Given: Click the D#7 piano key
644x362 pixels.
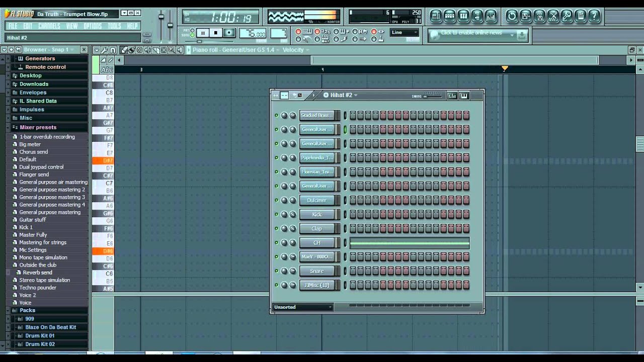Looking at the screenshot, I should [103, 161].
